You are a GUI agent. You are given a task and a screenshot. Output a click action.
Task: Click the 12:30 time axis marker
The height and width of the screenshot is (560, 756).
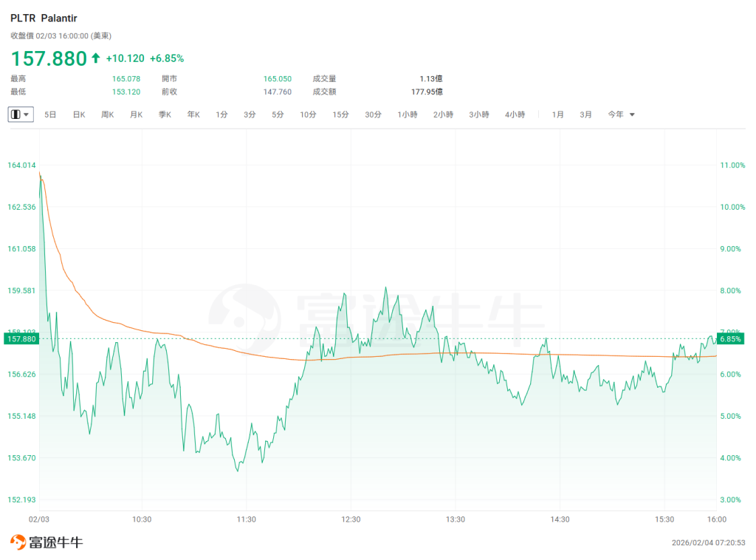351,519
